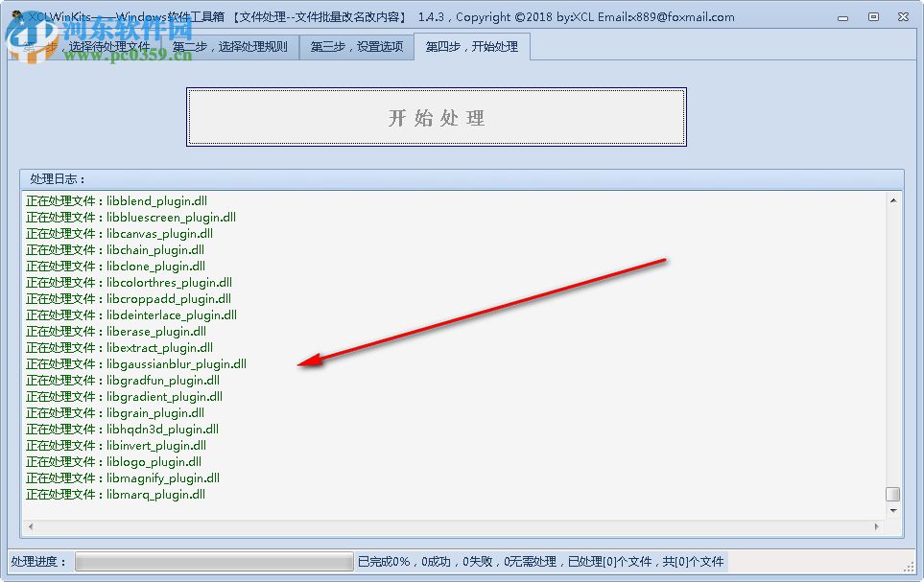
Task: Click the horizontal scroll-right arrow below the log
Action: pos(876,526)
